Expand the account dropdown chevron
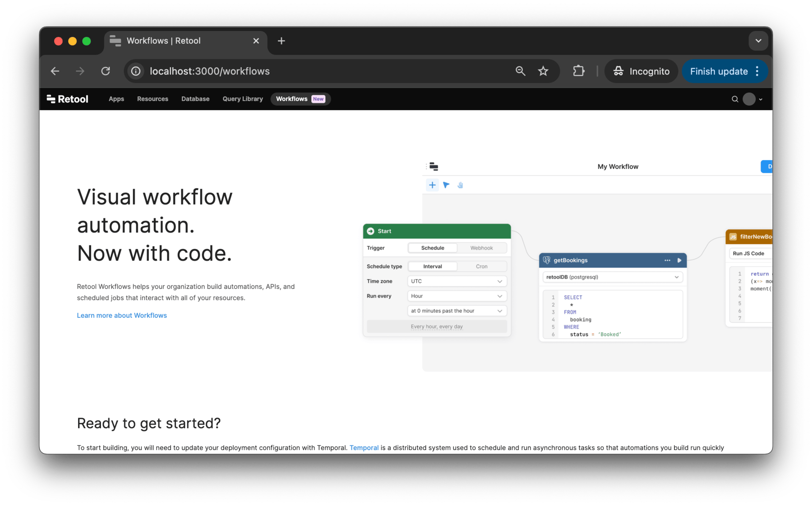812x506 pixels. tap(761, 99)
